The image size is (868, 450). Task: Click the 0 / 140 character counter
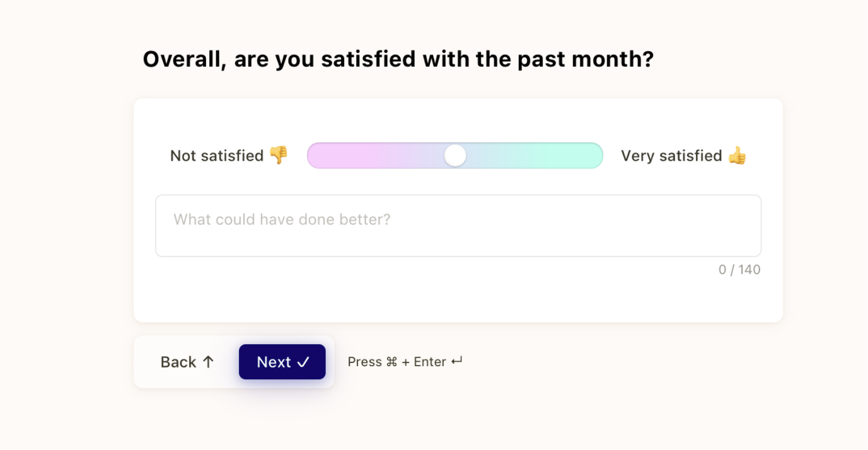click(740, 269)
